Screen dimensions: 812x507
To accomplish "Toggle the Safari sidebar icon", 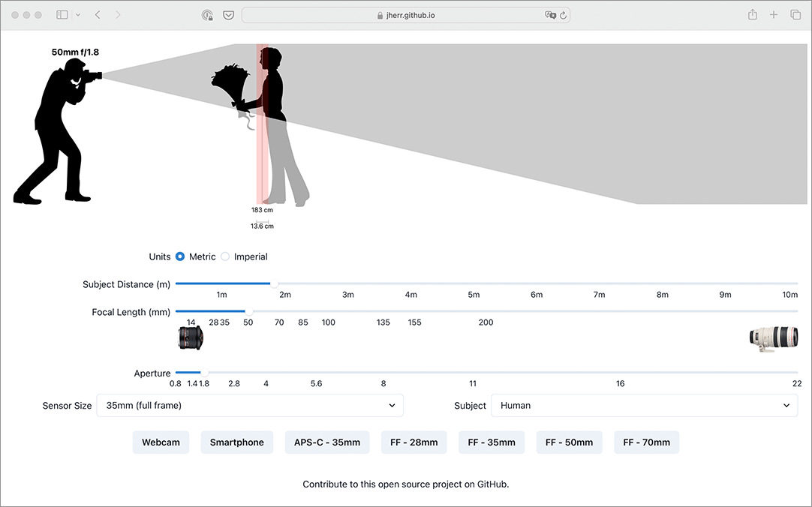I will tap(62, 15).
